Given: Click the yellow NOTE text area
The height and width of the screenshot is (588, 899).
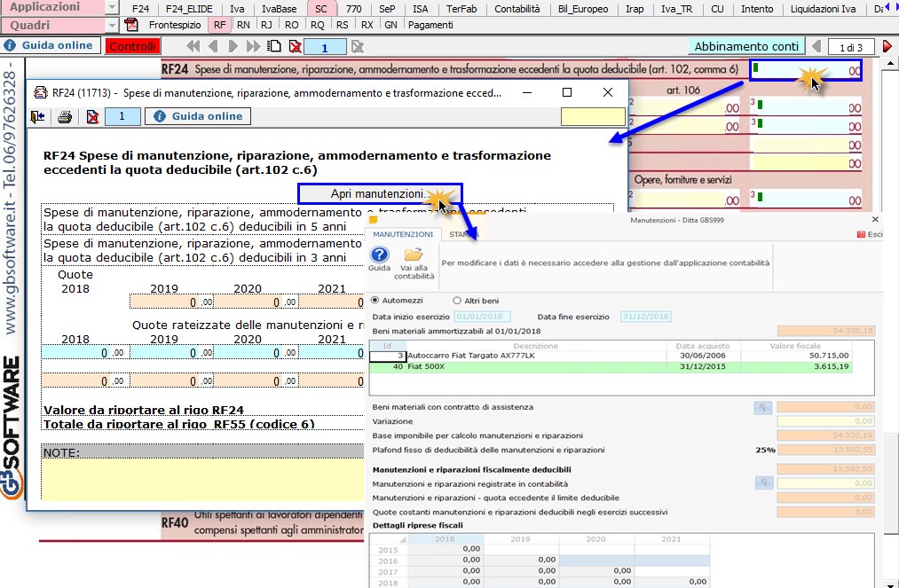Looking at the screenshot, I should pyautogui.click(x=202, y=479).
